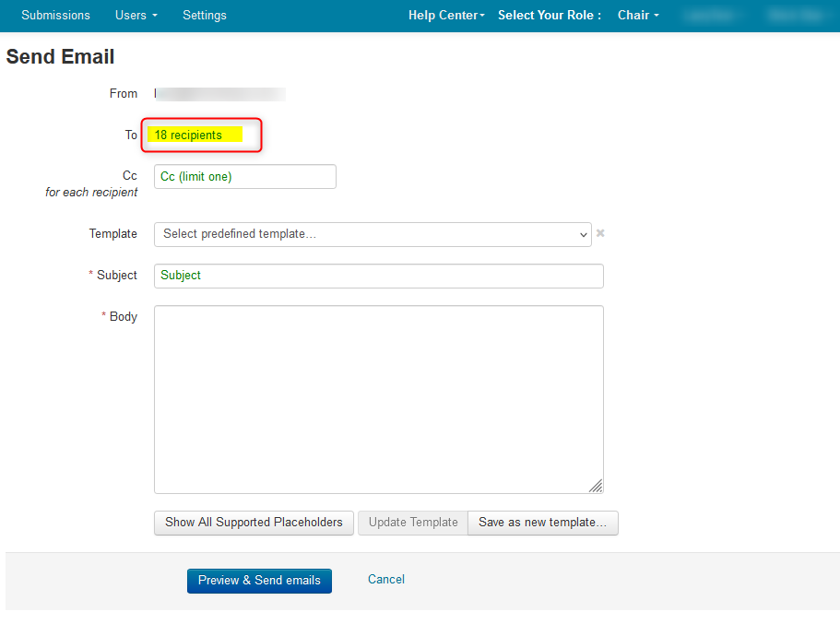Clear template with the X icon
This screenshot has height=624, width=840.
[600, 233]
